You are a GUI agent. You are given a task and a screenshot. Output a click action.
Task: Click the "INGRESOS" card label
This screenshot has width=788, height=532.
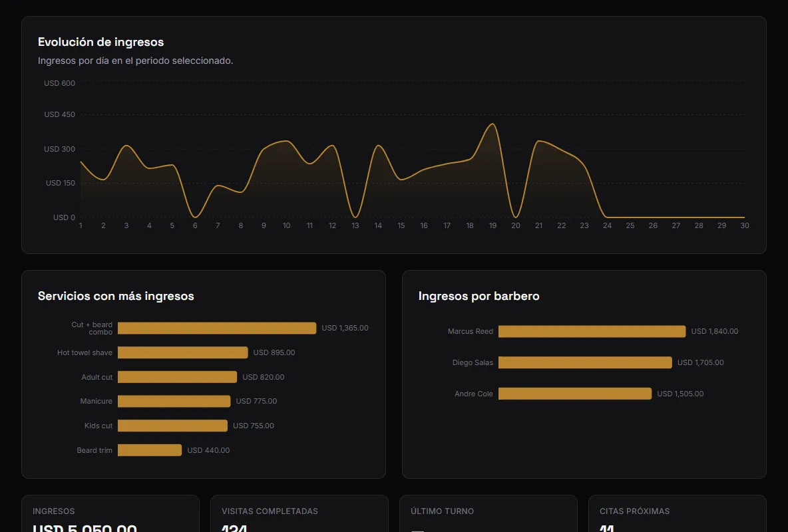tap(54, 511)
